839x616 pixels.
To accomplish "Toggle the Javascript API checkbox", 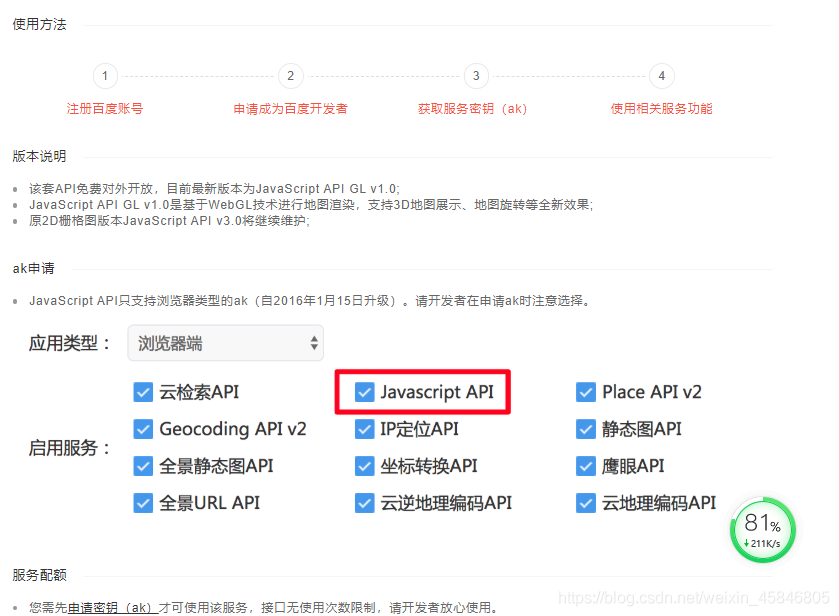I will tap(364, 392).
